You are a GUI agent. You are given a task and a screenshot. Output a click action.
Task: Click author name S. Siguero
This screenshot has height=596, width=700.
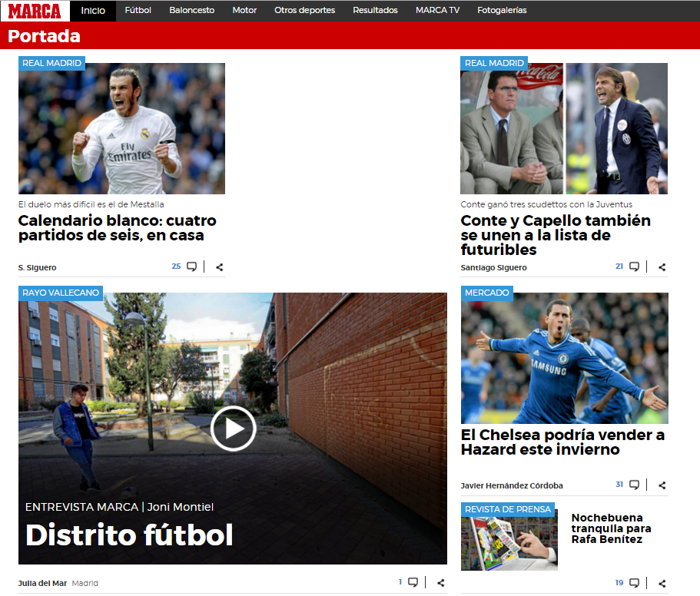pyautogui.click(x=37, y=268)
